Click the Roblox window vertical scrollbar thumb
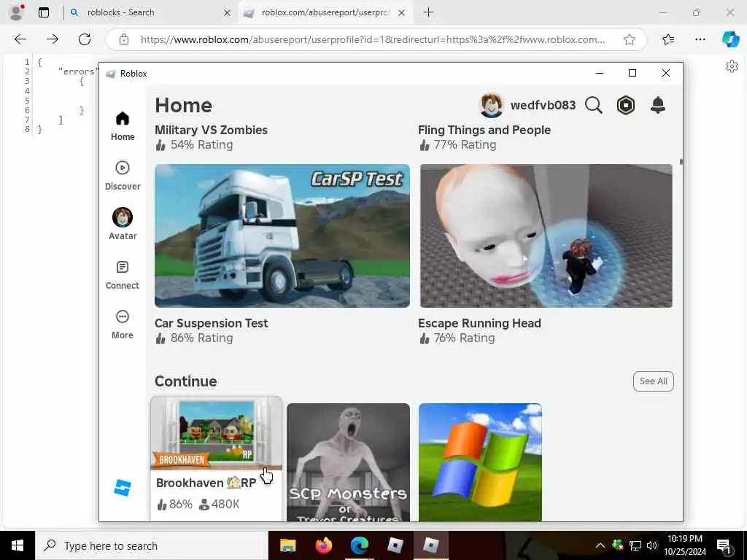 [681, 162]
